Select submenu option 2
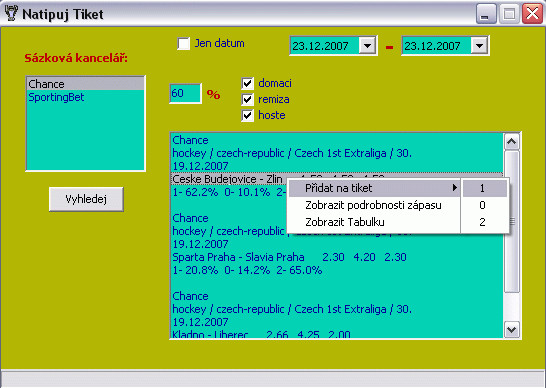 (485, 222)
